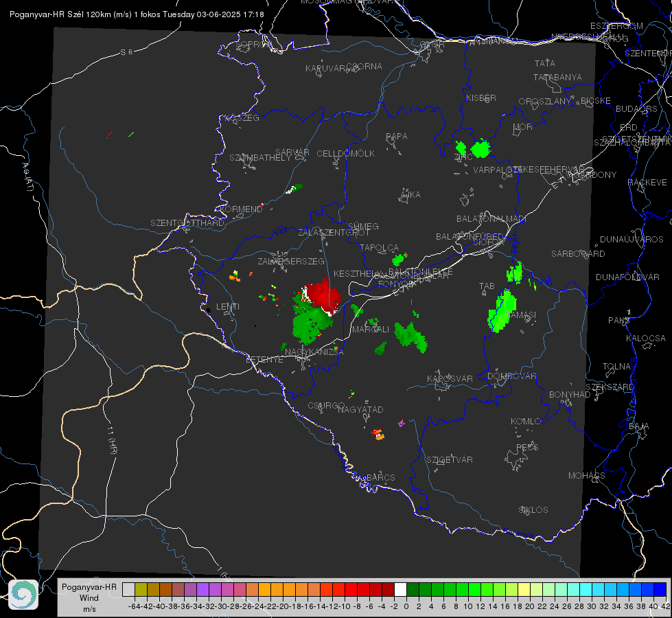The height and width of the screenshot is (618, 672).
Task: Select the white swatch between -2 and 0
Action: (x=400, y=589)
